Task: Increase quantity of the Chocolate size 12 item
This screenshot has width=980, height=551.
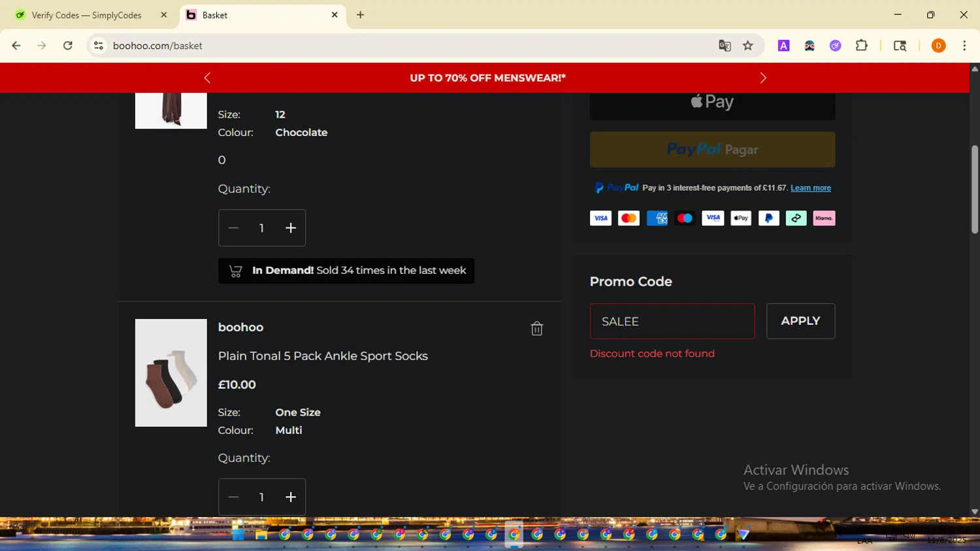Action: point(291,228)
